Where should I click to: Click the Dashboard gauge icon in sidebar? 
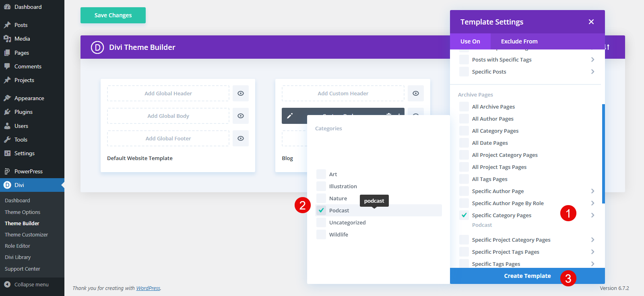(7, 7)
